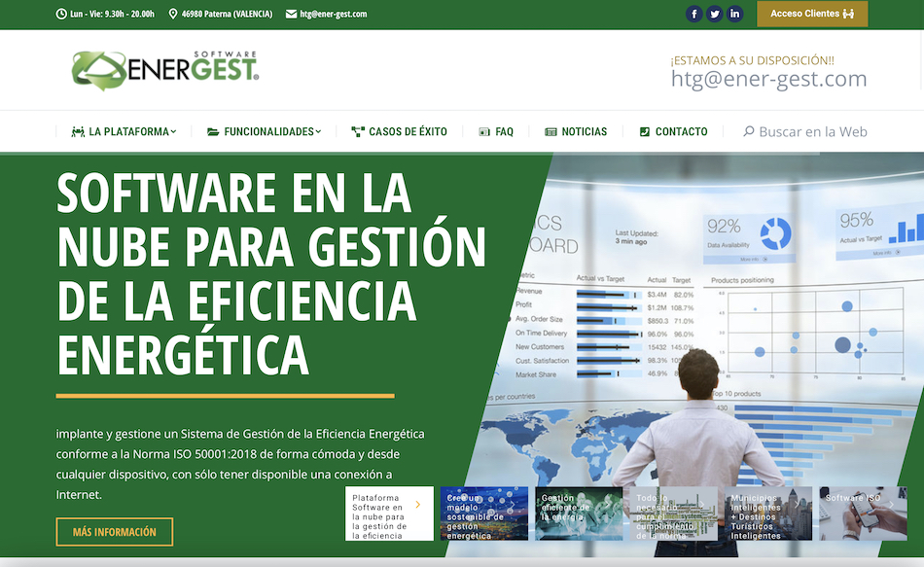This screenshot has height=567, width=924.
Task: Open the Twitter social icon
Action: tap(715, 14)
